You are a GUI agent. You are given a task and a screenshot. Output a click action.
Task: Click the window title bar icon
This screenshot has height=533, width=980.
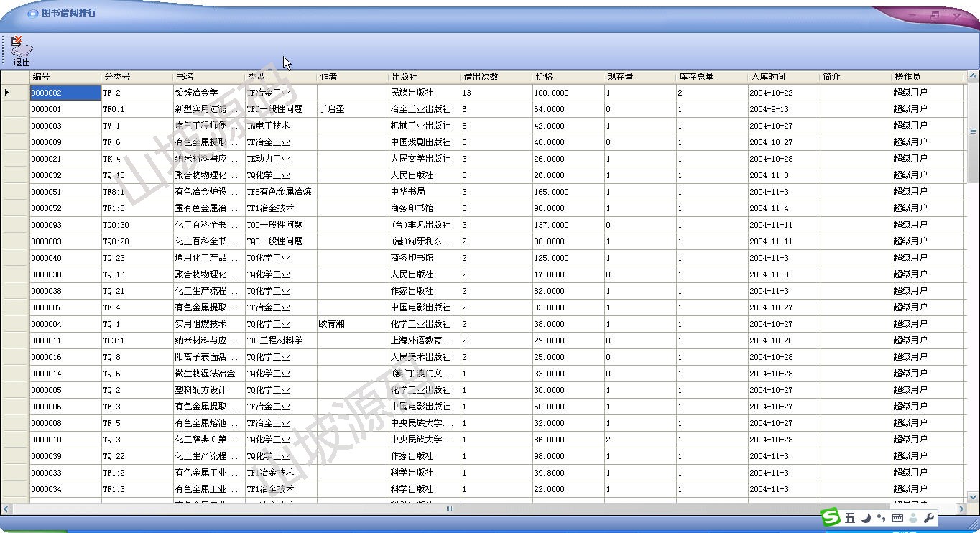[x=32, y=13]
